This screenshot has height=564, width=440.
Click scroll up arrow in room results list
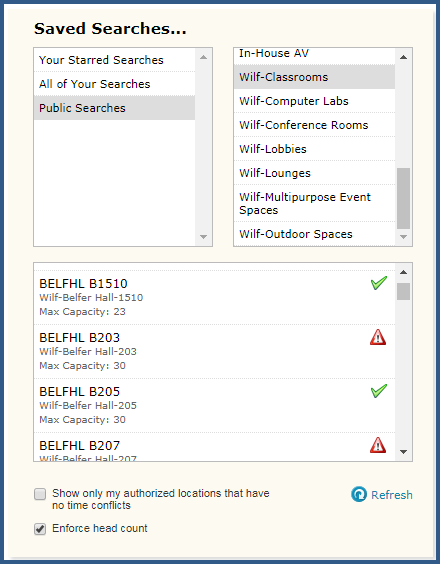[404, 272]
